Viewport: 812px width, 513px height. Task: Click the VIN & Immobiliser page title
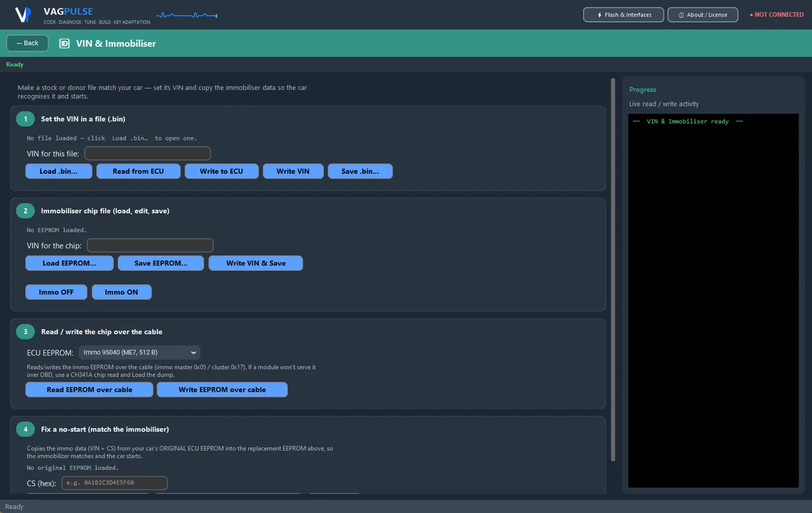116,44
